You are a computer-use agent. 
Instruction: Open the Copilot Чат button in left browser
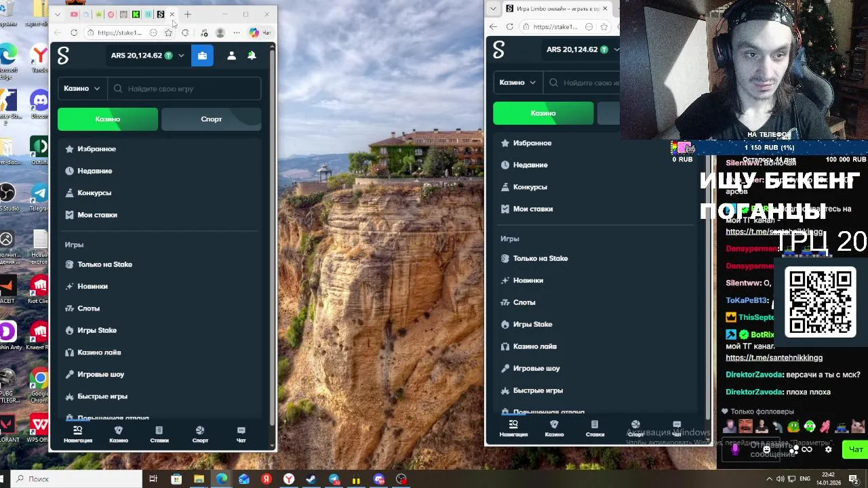click(260, 33)
